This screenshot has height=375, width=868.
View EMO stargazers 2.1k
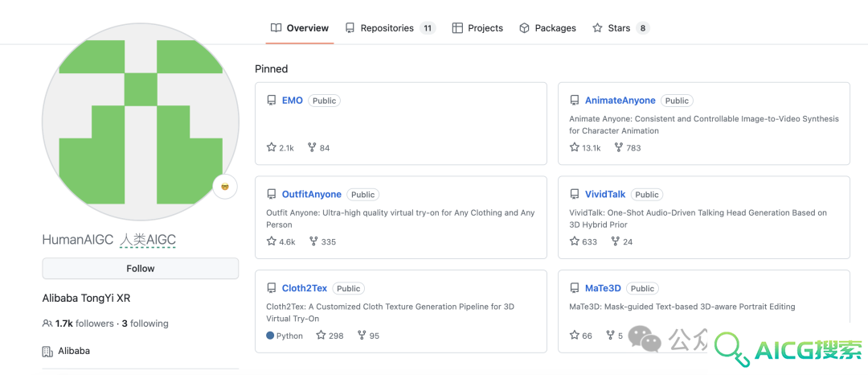(280, 147)
